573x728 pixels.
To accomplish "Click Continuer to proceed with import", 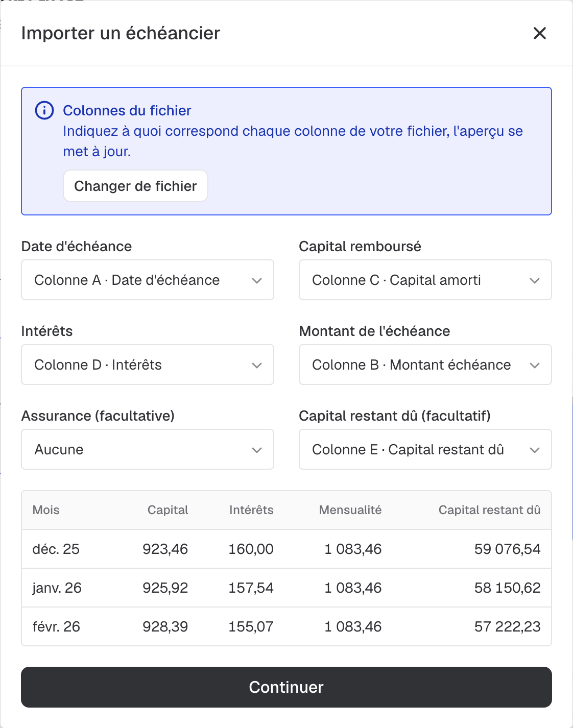I will click(286, 687).
